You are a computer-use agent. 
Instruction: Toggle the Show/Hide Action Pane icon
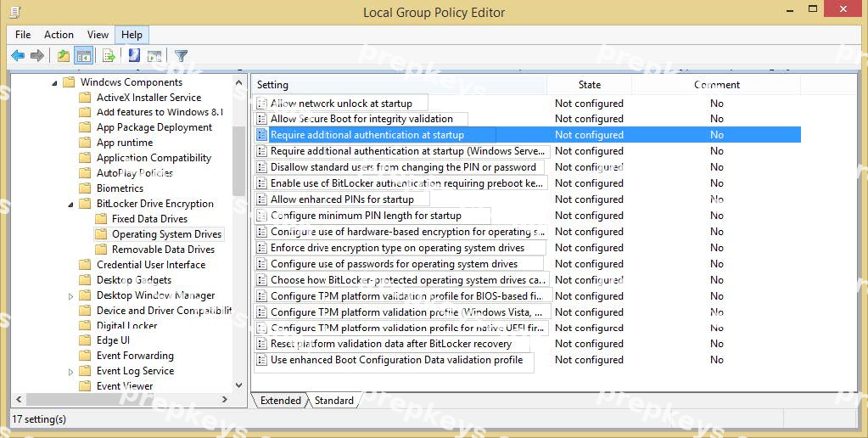(x=154, y=55)
